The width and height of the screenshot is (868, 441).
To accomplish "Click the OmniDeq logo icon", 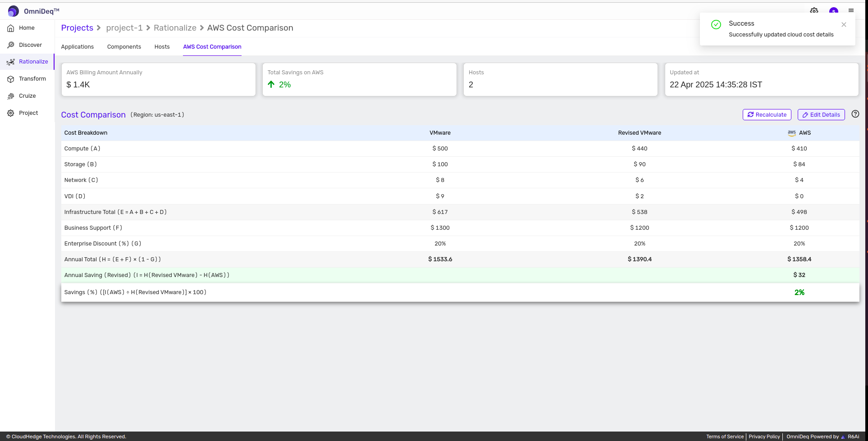I will 13,11.
